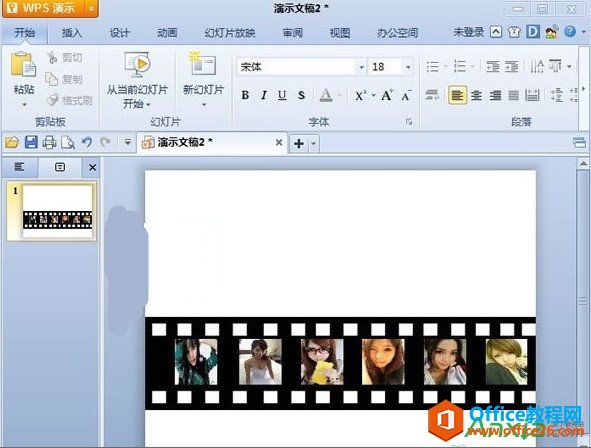Image resolution: width=591 pixels, height=448 pixels.
Task: Switch to the 开始 ribbon tab
Action: coord(24,33)
